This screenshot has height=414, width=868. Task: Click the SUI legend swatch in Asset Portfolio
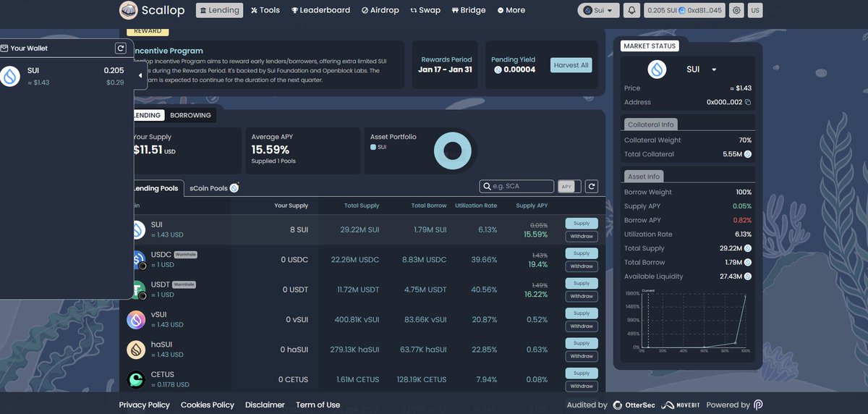point(373,147)
